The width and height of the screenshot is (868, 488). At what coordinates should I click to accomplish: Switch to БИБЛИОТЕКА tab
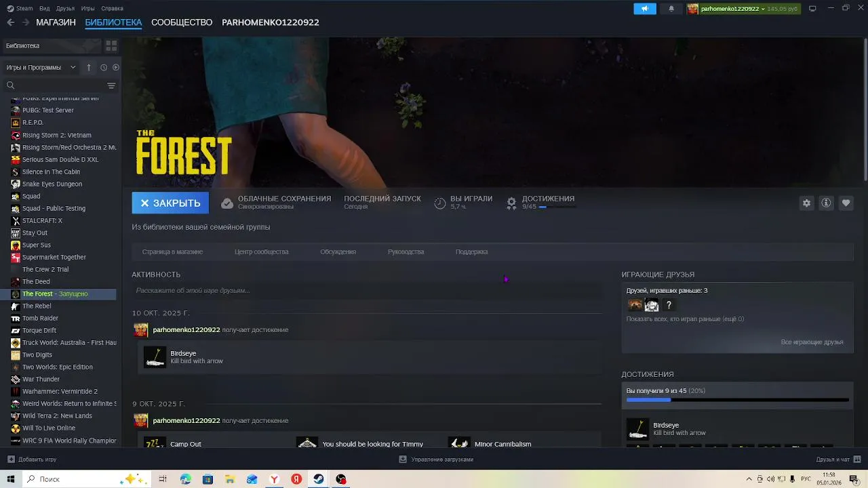[113, 22]
